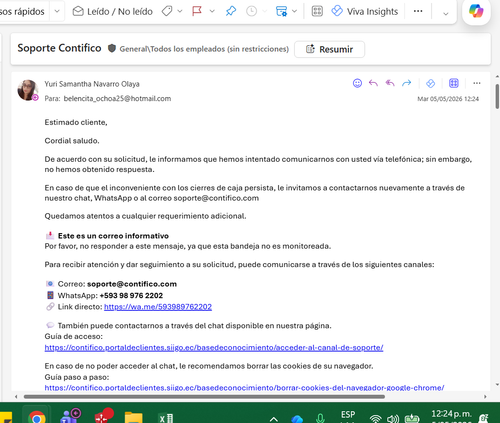This screenshot has height=423, width=500.
Task: Show hidden tray icons with the up chevron
Action: point(274,419)
